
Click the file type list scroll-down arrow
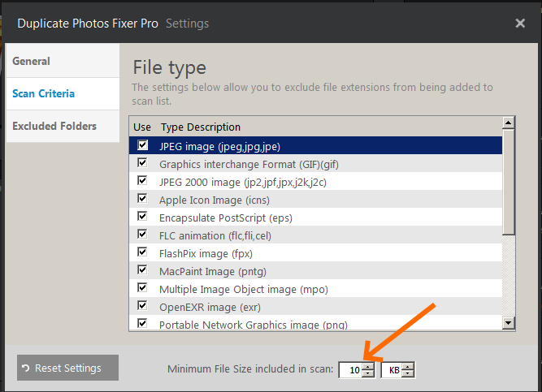click(x=509, y=323)
